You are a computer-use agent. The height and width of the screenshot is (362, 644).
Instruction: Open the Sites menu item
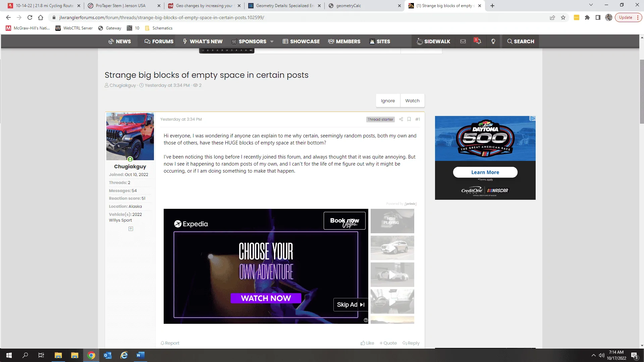380,41
